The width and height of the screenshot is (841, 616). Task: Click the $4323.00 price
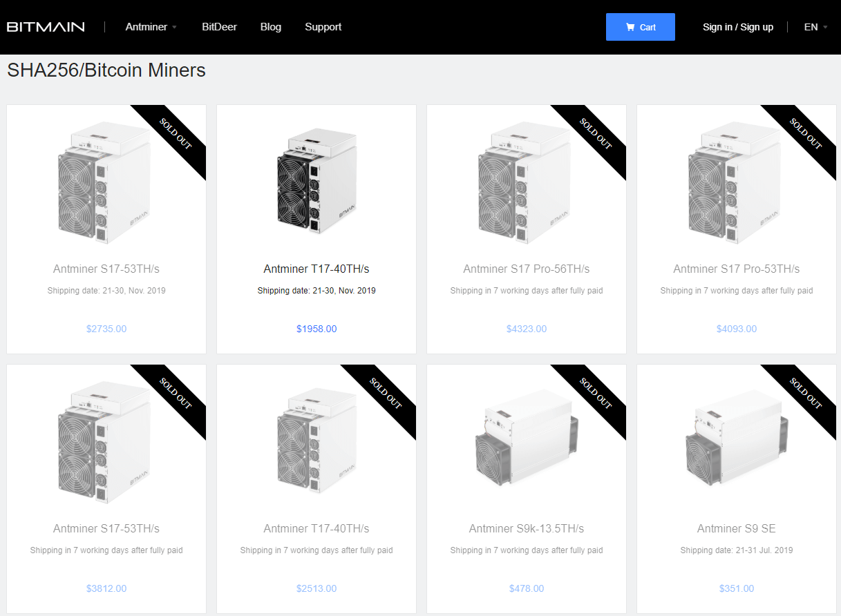click(527, 329)
